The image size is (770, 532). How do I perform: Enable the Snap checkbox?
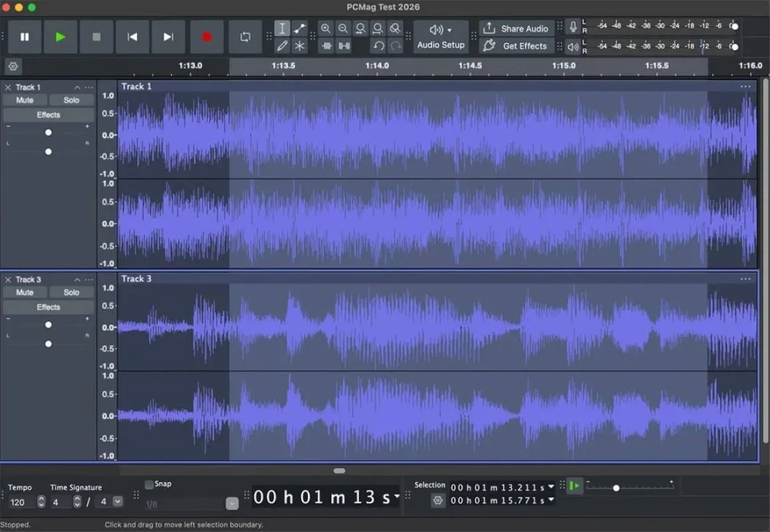click(149, 485)
